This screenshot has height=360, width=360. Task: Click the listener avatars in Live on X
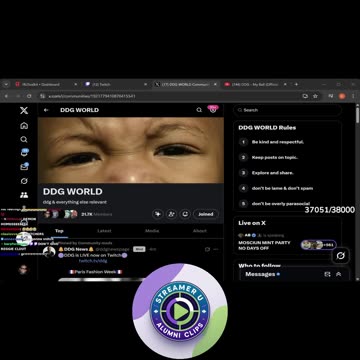point(318,245)
